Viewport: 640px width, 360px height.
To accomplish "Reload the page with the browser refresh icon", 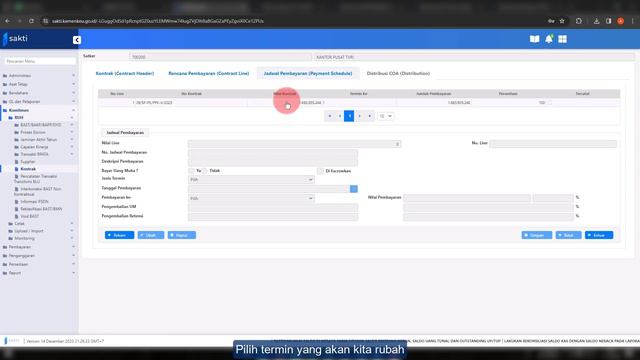I will pyautogui.click(x=31, y=21).
